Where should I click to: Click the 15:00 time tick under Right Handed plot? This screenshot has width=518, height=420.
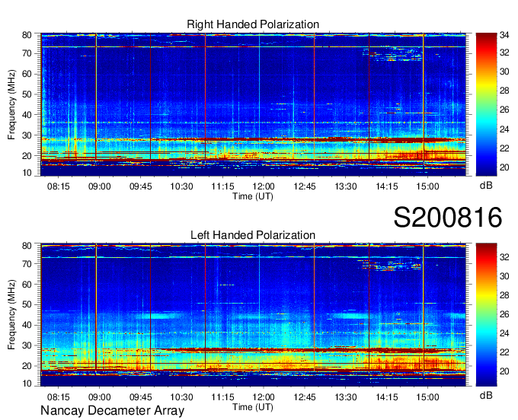pyautogui.click(x=427, y=186)
